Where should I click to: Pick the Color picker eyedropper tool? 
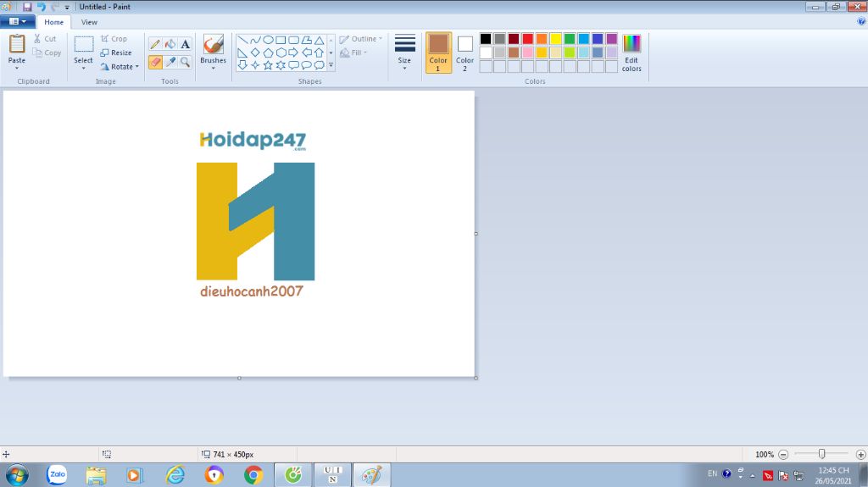170,62
